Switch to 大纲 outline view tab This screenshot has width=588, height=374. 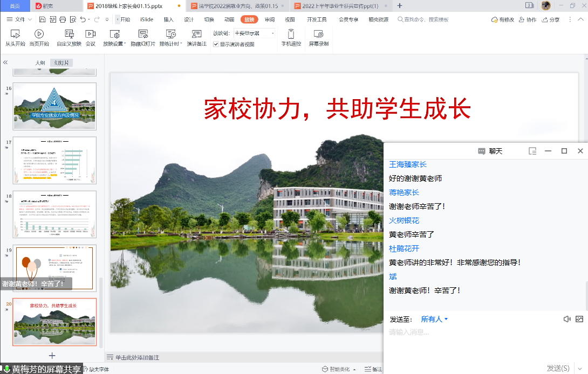pyautogui.click(x=40, y=63)
